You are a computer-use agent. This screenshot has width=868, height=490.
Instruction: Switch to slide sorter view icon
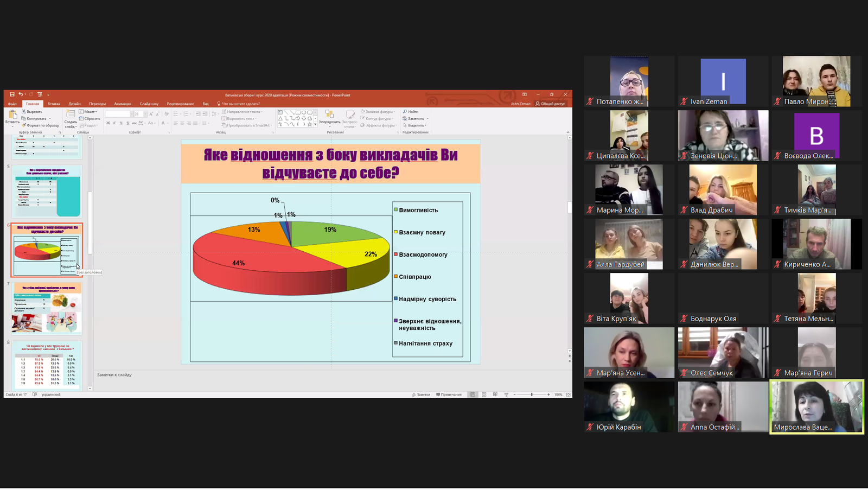point(484,394)
